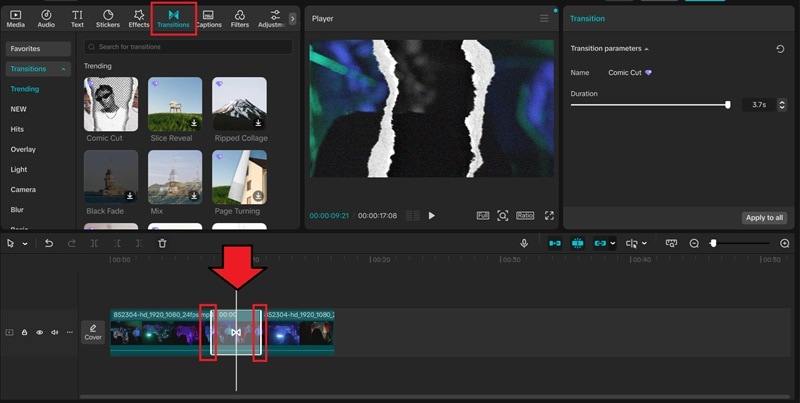
Task: Download the Mix transition
Action: [x=194, y=196]
